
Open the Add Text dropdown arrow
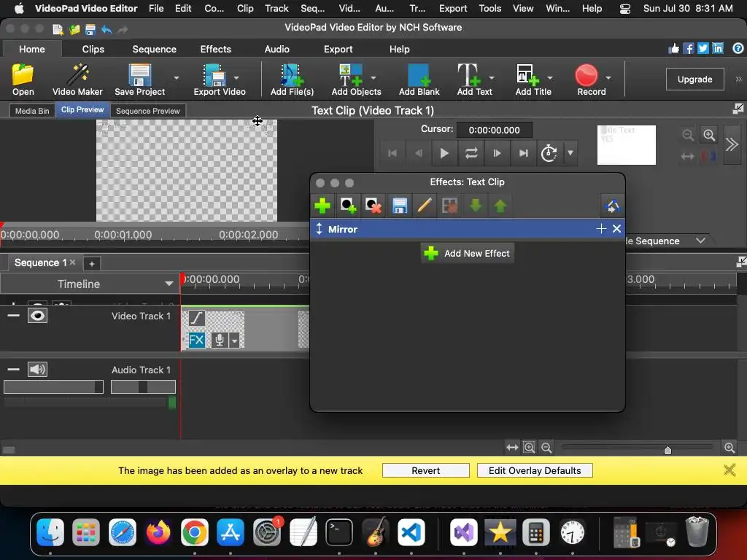491,77
